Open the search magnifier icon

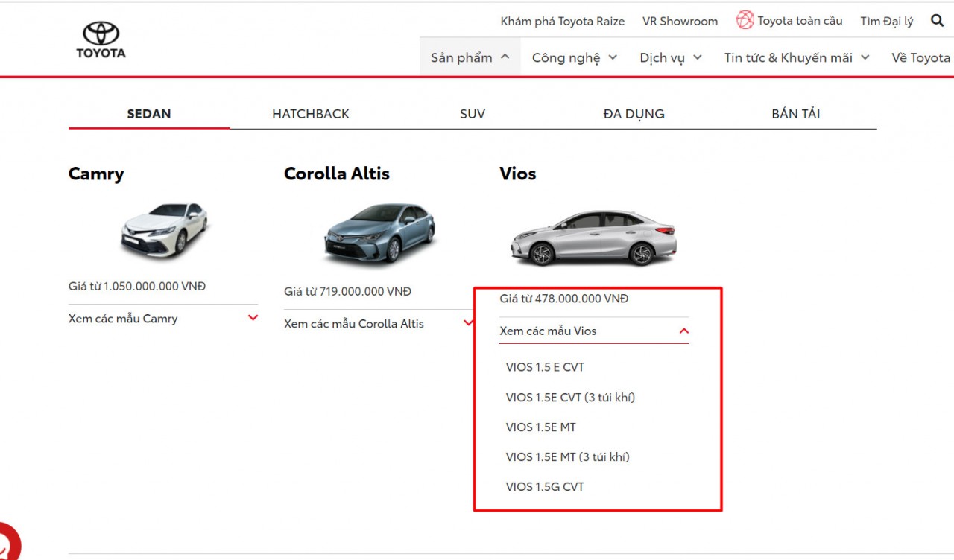tap(937, 21)
